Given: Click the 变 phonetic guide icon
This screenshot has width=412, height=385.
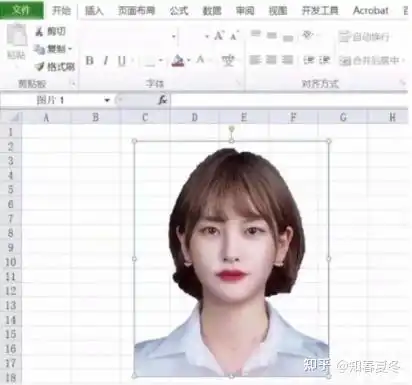Looking at the screenshot, I should [228, 61].
